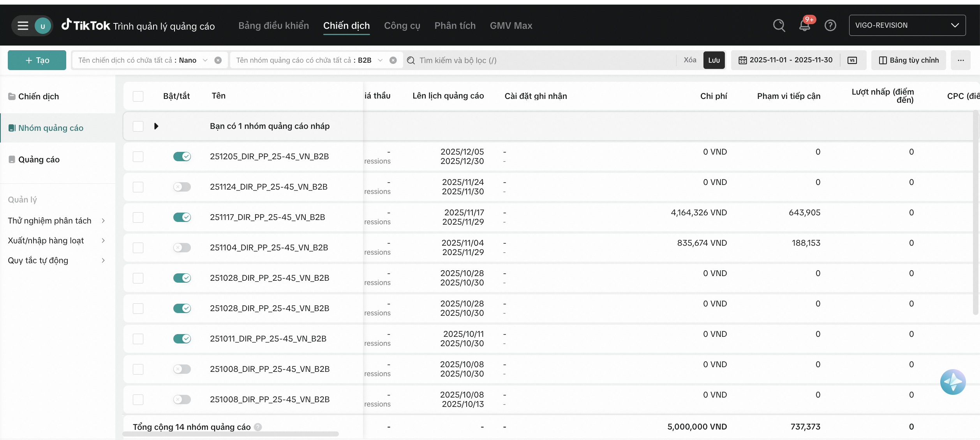This screenshot has width=980, height=440.
Task: Open Quảng cáo in the sidebar
Action: click(x=39, y=160)
